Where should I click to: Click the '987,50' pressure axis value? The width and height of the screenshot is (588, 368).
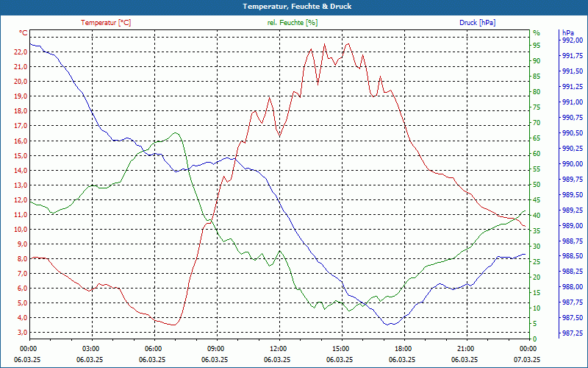573,318
